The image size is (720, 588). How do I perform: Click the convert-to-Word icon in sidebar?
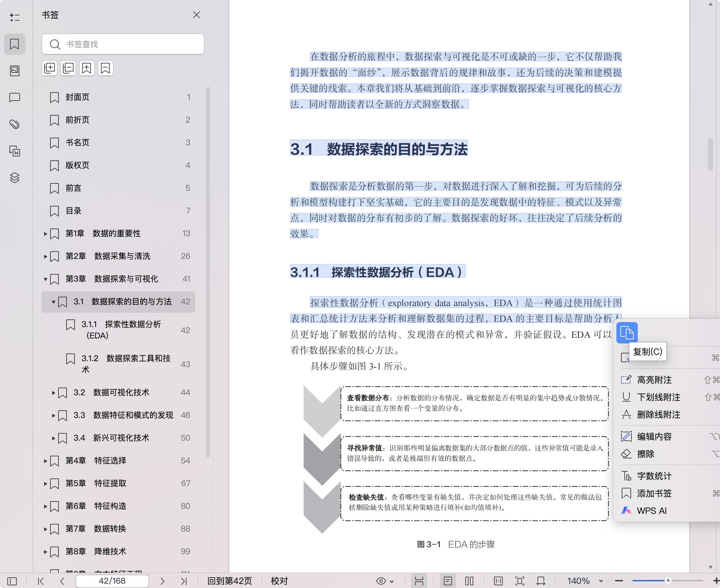[15, 151]
